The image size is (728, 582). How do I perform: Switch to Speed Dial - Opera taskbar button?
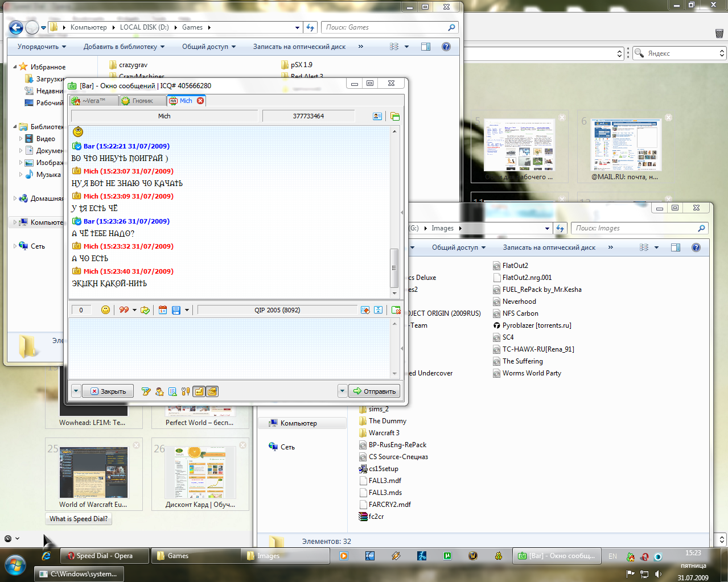point(105,556)
